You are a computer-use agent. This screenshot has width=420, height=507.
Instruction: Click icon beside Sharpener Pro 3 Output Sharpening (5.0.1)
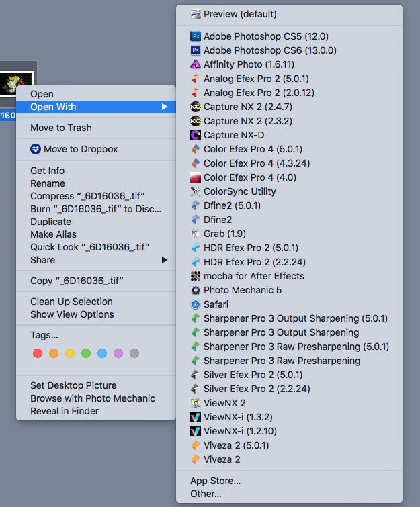point(196,318)
